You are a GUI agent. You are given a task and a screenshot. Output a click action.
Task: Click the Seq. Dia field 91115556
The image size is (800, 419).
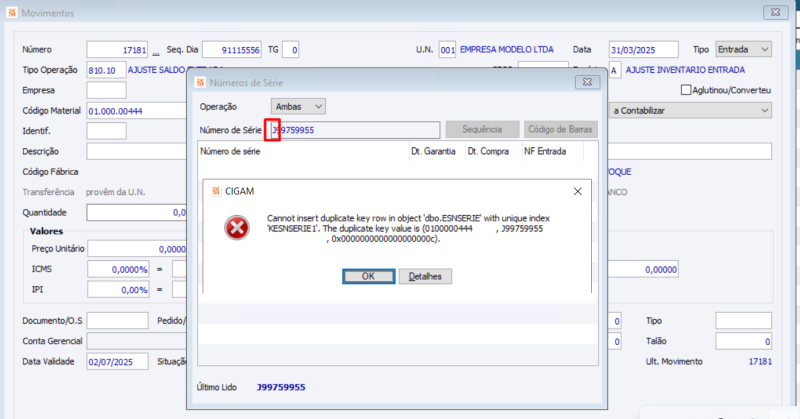coord(232,50)
